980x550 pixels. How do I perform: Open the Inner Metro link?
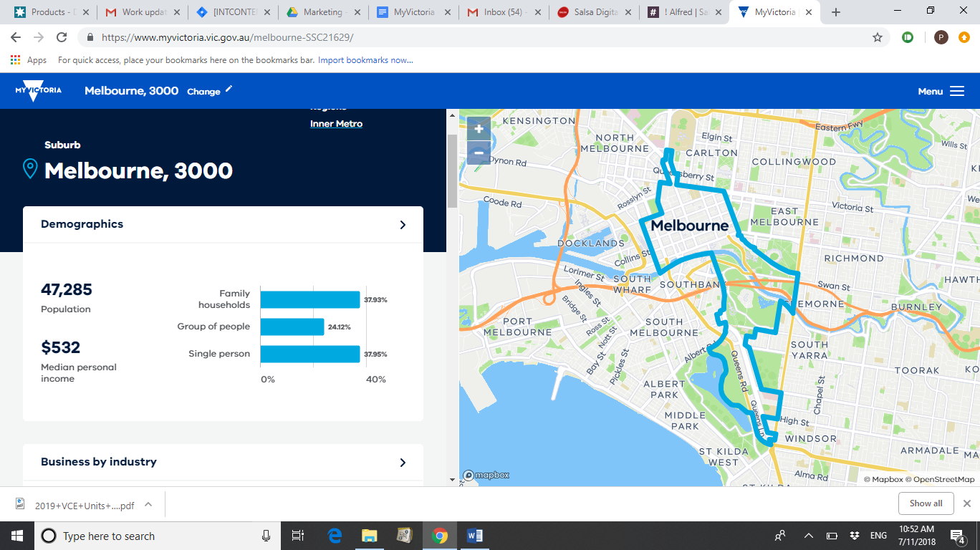pos(336,124)
